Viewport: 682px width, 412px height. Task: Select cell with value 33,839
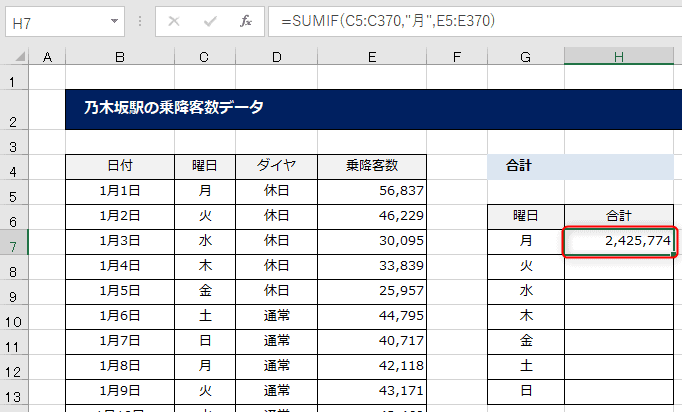click(x=372, y=267)
